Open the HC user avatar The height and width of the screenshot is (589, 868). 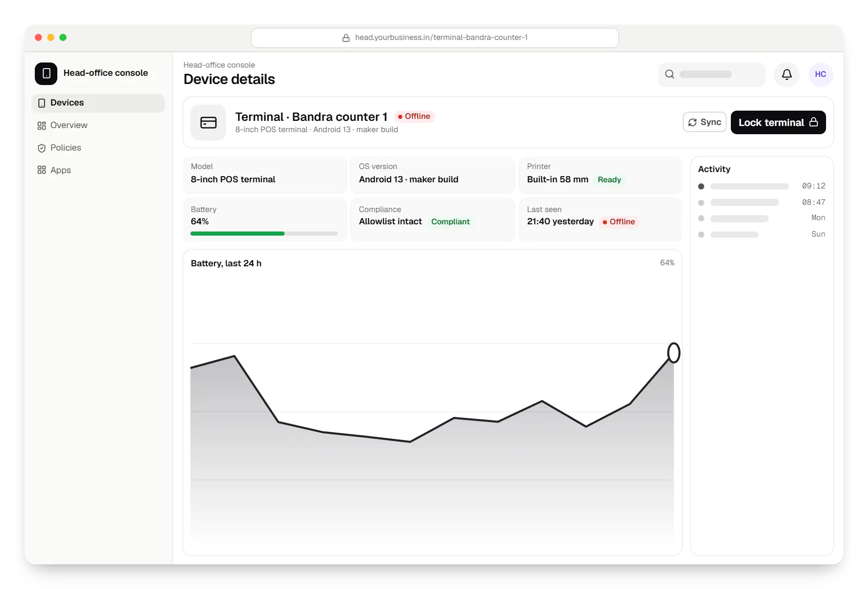820,74
